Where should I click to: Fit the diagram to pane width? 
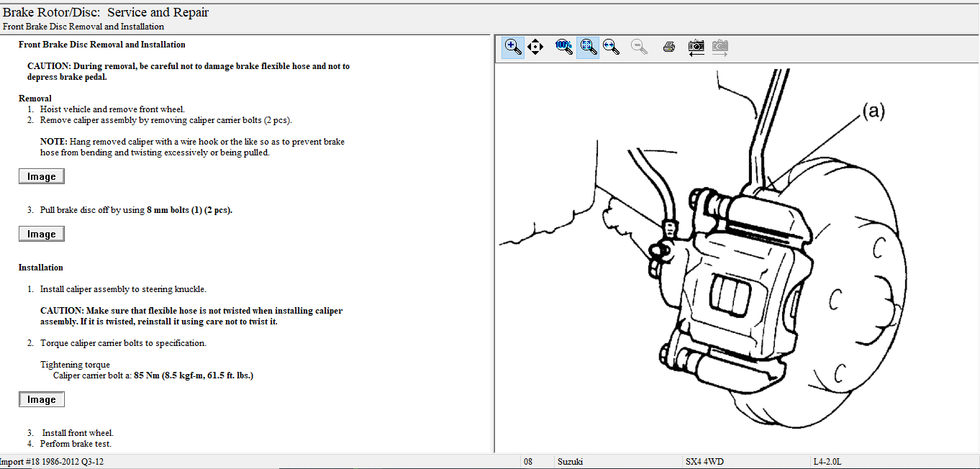[611, 47]
